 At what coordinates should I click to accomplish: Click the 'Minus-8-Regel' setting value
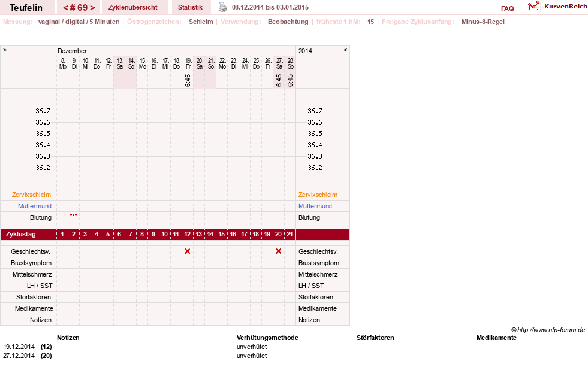(483, 22)
